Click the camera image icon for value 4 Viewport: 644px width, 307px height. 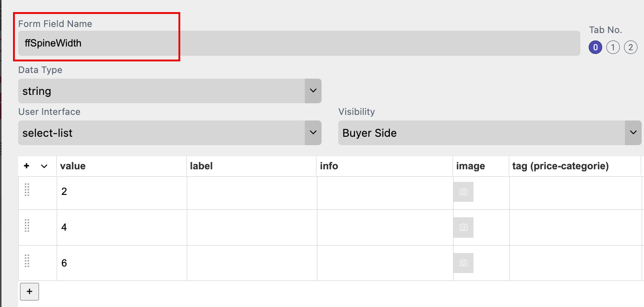point(463,227)
